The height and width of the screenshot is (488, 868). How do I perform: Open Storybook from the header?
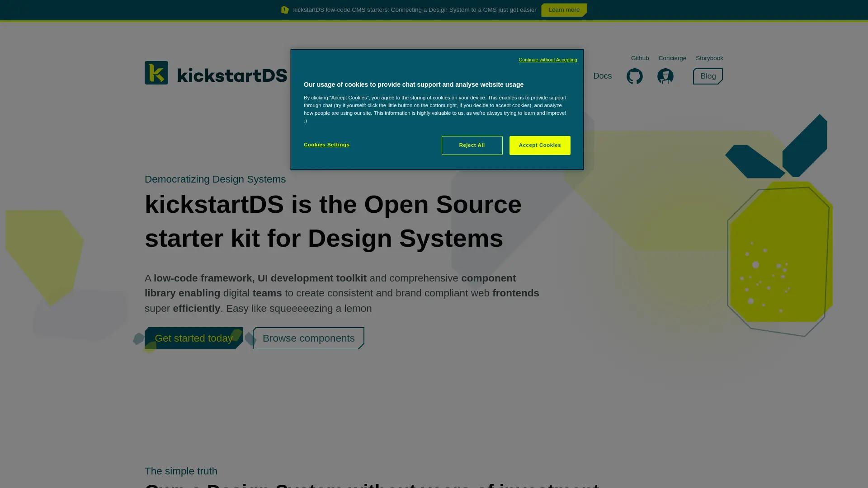tap(709, 58)
